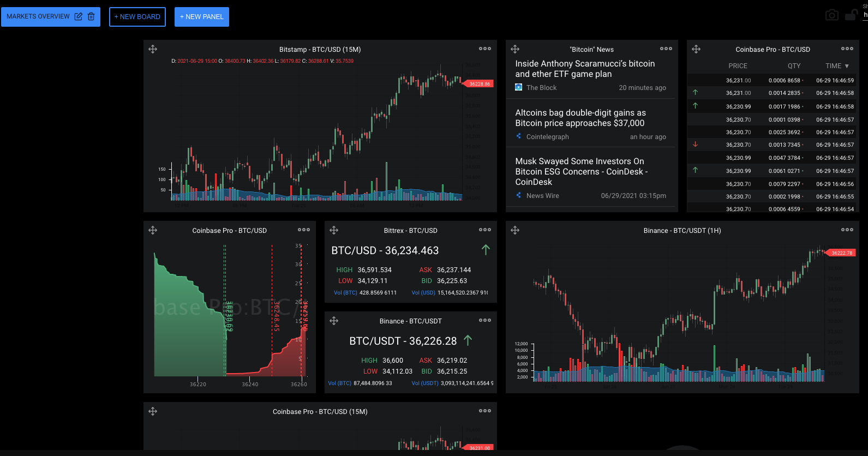The image size is (868, 456).
Task: Click Bittrex BID value 36,225.63
Action: pyautogui.click(x=452, y=281)
